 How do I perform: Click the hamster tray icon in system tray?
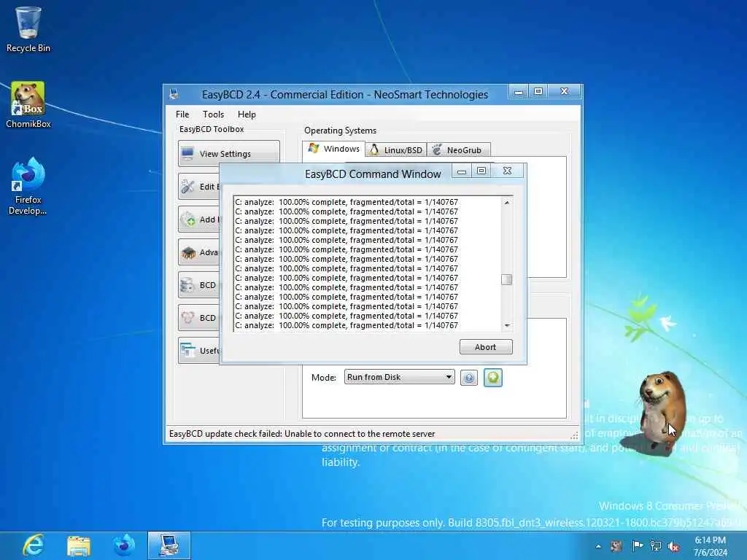[616, 546]
